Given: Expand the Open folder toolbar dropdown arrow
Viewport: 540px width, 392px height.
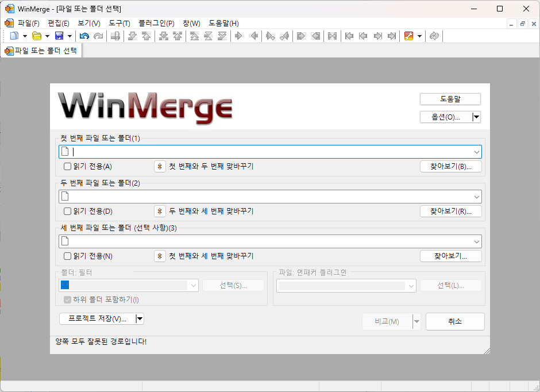Looking at the screenshot, I should coord(47,36).
